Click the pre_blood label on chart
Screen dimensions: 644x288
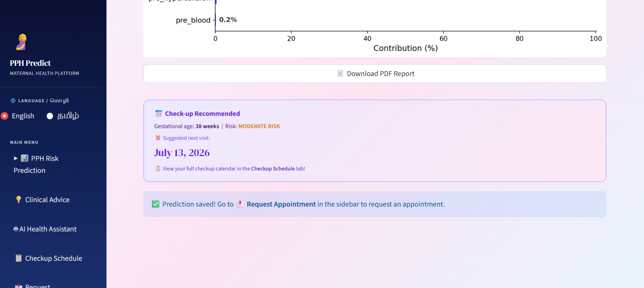tap(193, 20)
